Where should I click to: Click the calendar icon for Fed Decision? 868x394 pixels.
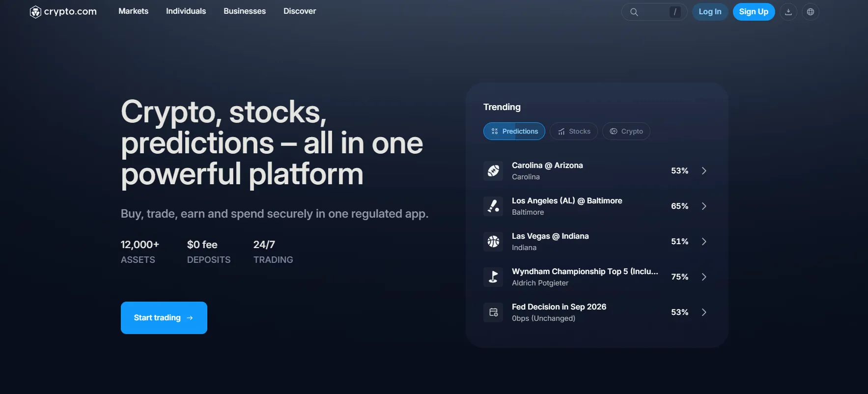click(x=493, y=312)
